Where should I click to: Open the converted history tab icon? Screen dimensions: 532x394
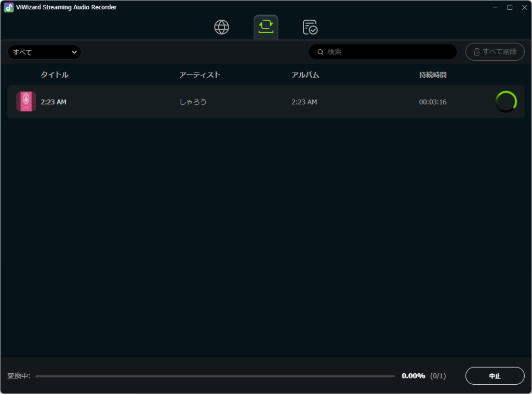pos(310,27)
